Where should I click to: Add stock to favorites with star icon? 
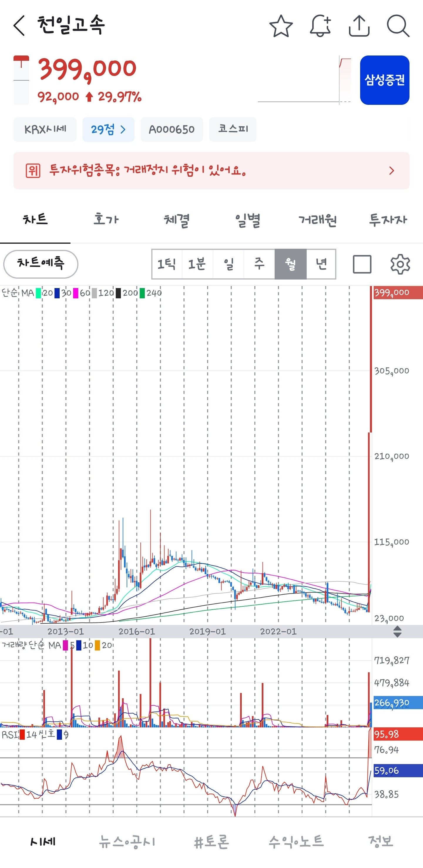click(281, 26)
